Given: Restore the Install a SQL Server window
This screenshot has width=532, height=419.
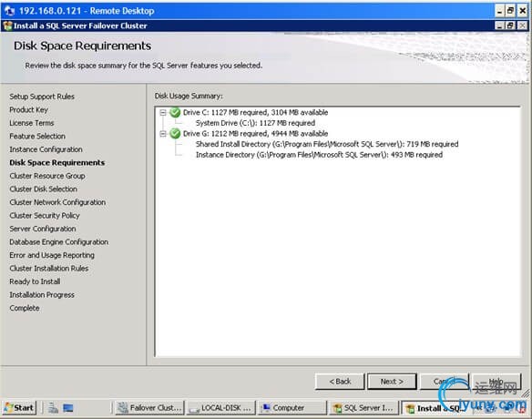Looking at the screenshot, I should pos(510,26).
